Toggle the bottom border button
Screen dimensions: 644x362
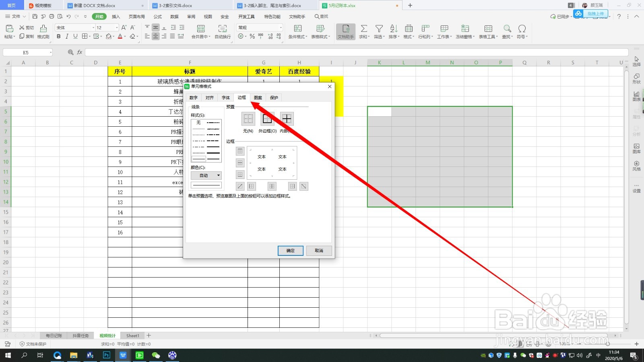240,175
